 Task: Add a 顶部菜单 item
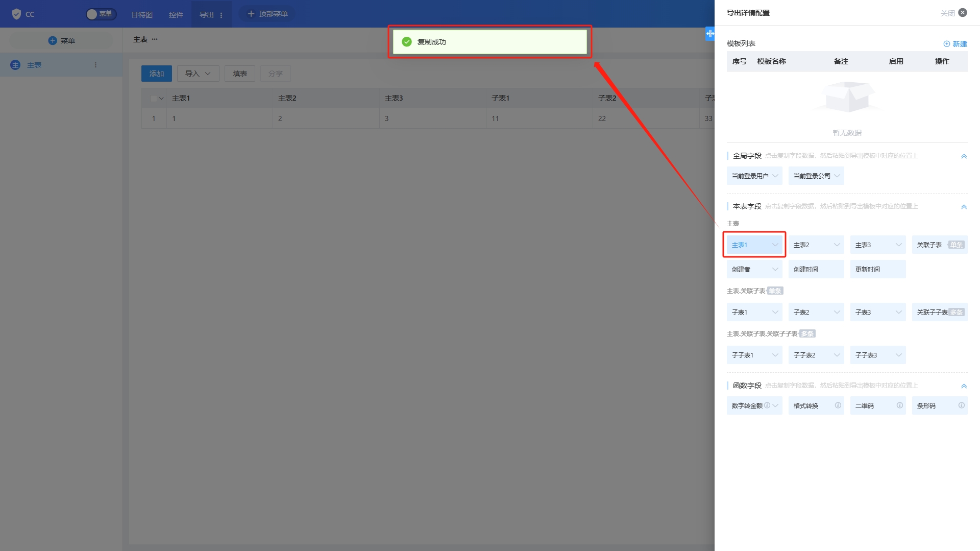[267, 14]
